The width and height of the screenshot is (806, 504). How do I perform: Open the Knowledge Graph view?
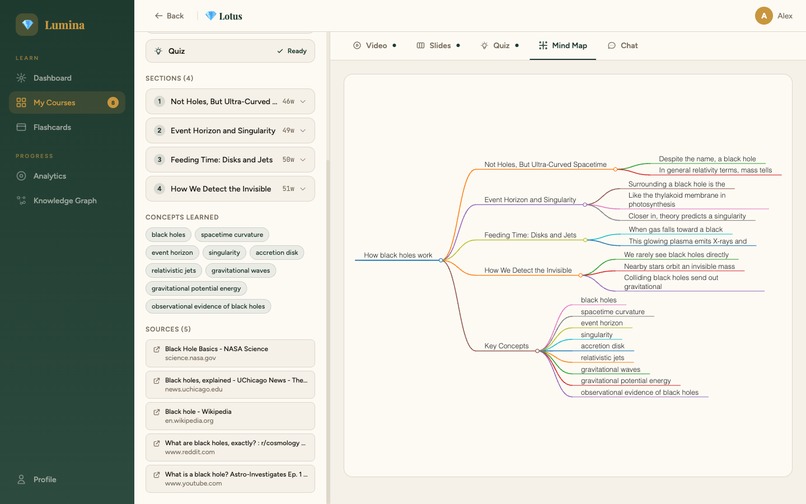pos(67,201)
